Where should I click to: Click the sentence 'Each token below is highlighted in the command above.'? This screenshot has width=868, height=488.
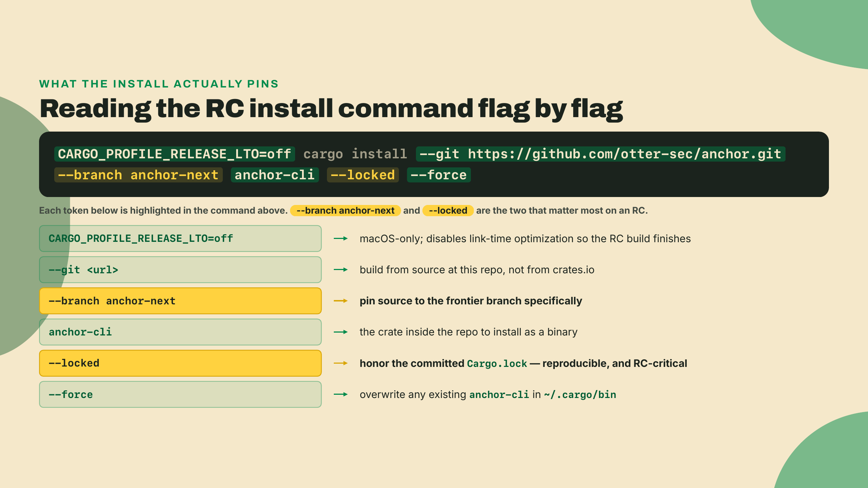pyautogui.click(x=163, y=210)
